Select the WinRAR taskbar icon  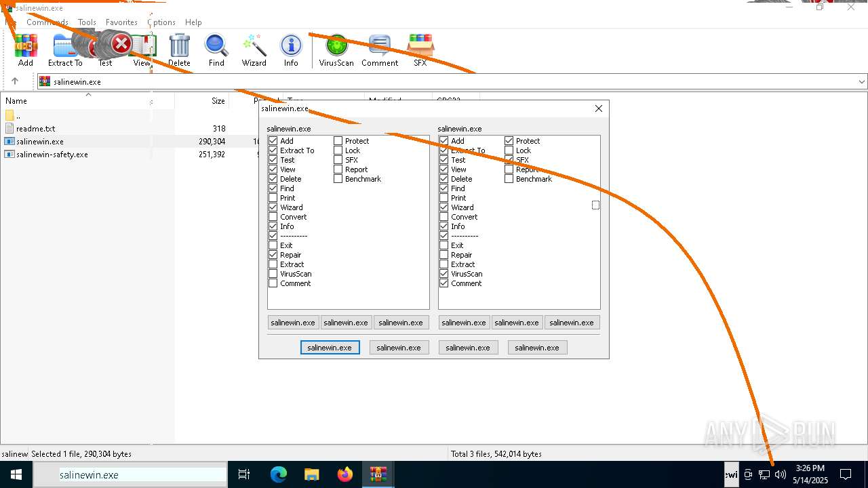tap(378, 474)
